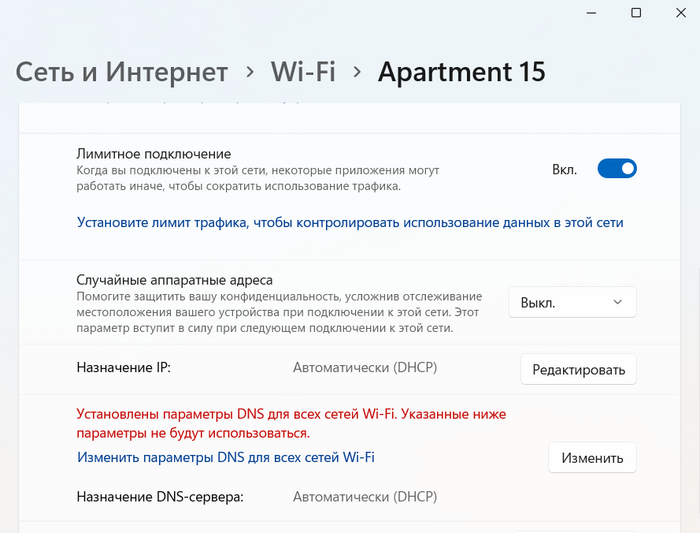The height and width of the screenshot is (533, 700).
Task: Click the Назначение IP: label
Action: tap(124, 368)
